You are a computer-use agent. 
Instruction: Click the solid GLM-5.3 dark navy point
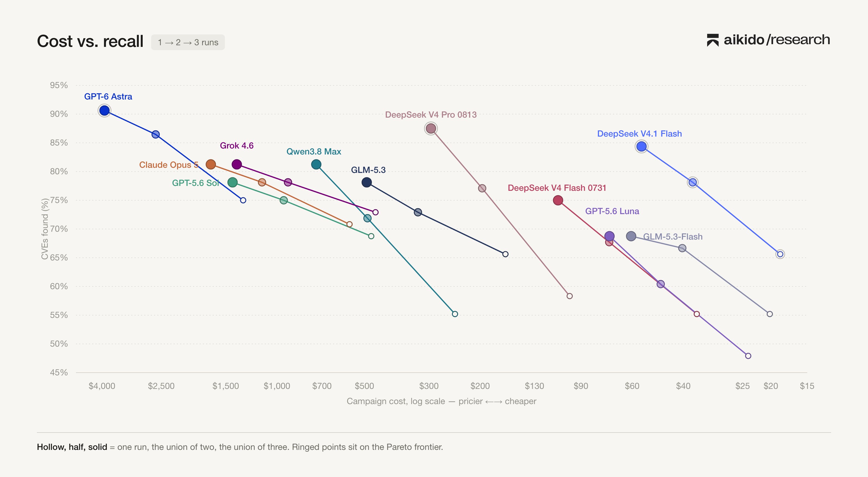click(367, 182)
